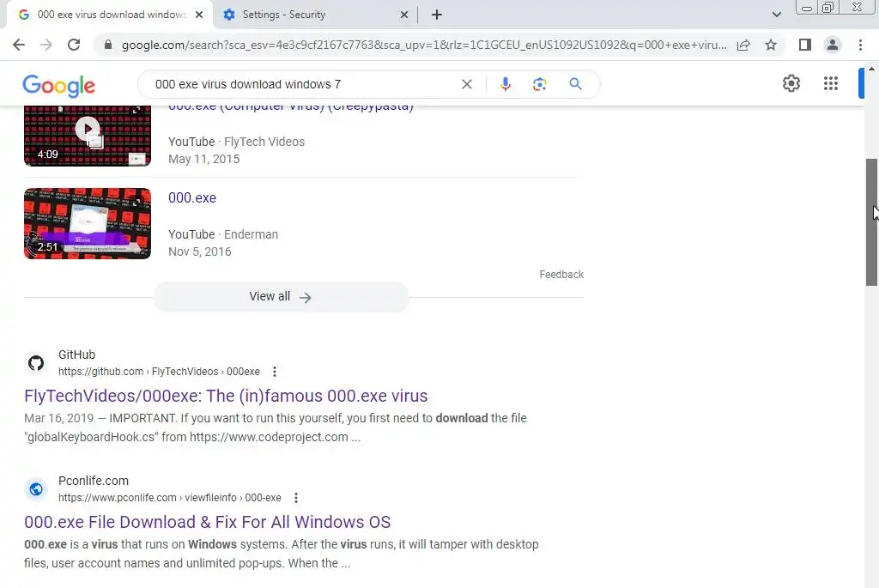
Task: Click in the Google search box text
Action: point(248,84)
